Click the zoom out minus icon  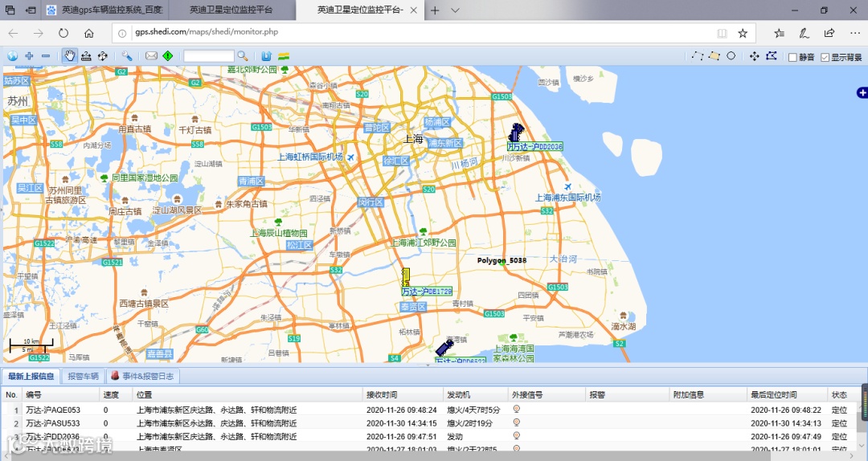(x=45, y=56)
